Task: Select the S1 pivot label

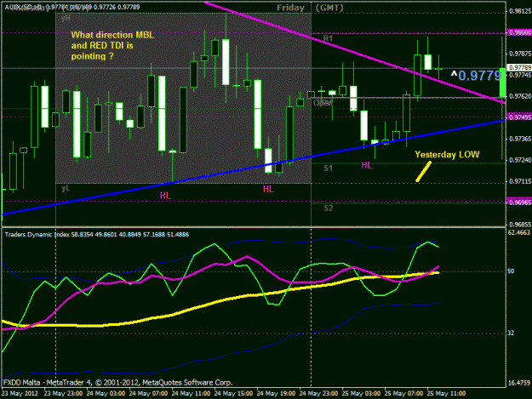Action: [x=328, y=168]
